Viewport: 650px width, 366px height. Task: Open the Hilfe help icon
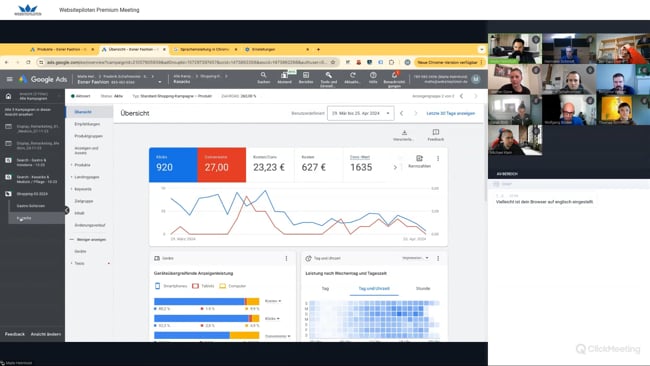[x=373, y=78]
